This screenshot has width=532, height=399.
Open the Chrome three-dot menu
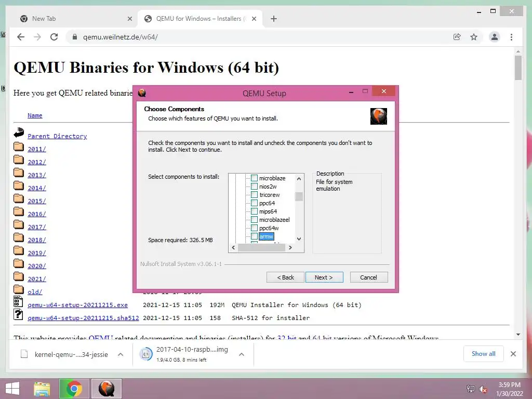coord(511,37)
